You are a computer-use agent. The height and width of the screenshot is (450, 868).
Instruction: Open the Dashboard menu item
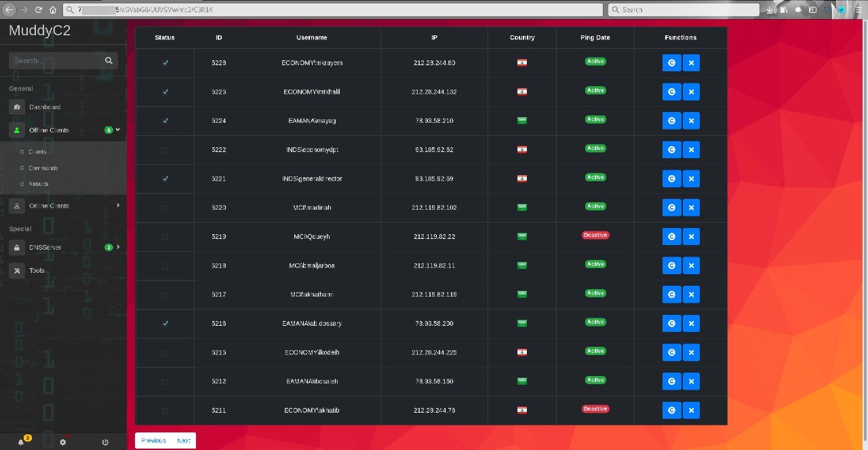point(44,107)
